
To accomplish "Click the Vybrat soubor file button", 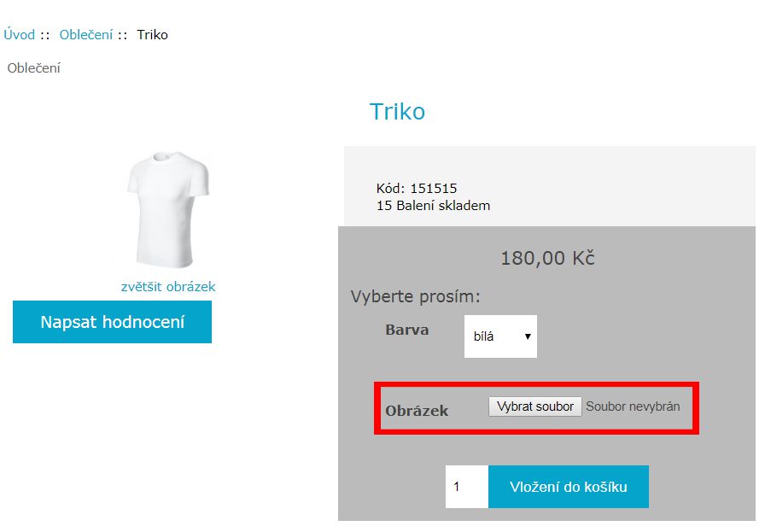I will [535, 406].
